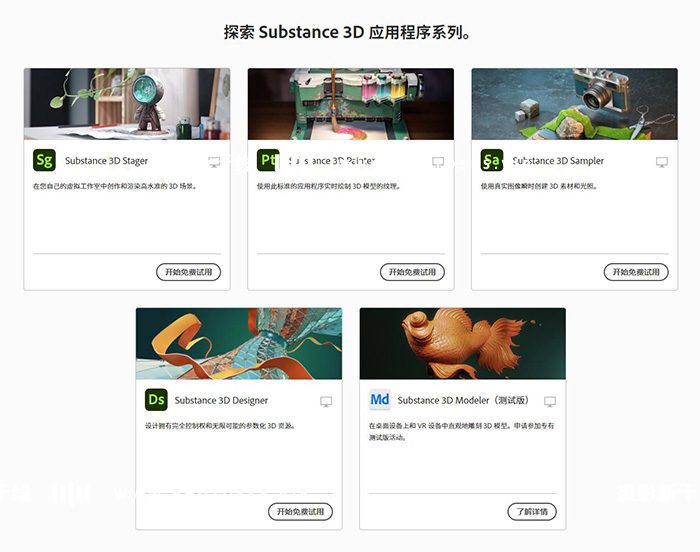Start free trial for Substance 3D Designer
This screenshot has height=552, width=700.
coord(300,511)
